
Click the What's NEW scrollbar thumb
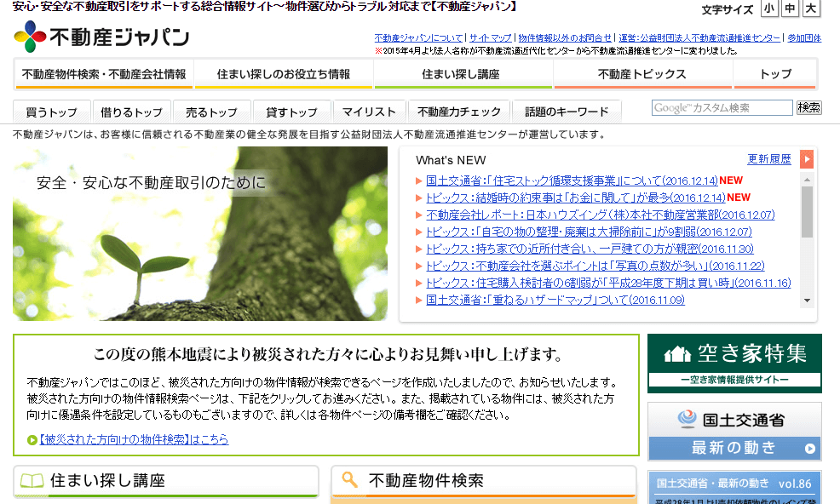807,212
